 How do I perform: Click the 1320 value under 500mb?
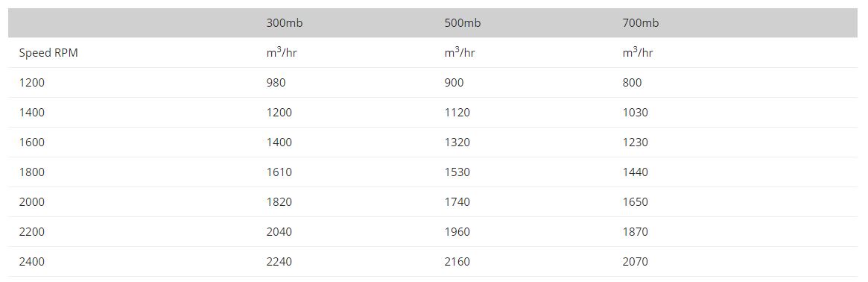point(457,142)
